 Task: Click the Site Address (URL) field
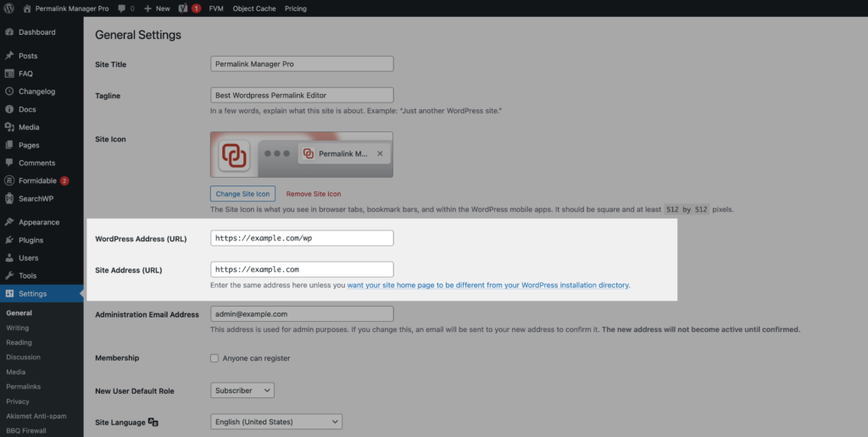coord(302,269)
